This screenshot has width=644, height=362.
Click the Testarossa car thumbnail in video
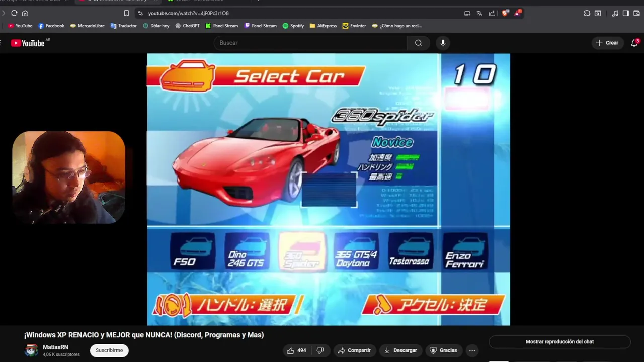pos(410,251)
